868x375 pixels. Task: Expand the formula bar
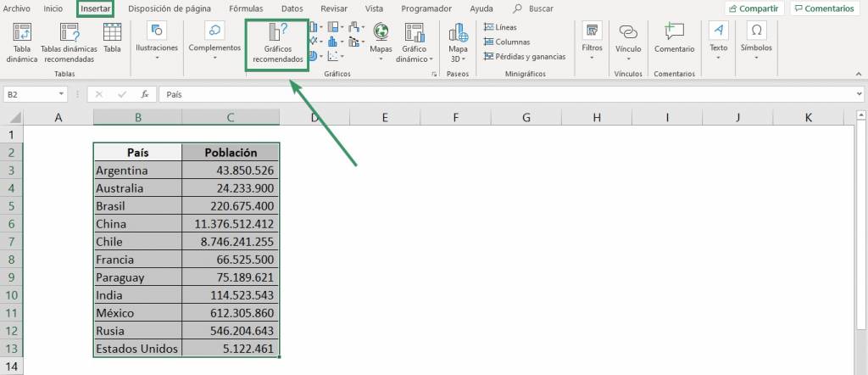(860, 95)
